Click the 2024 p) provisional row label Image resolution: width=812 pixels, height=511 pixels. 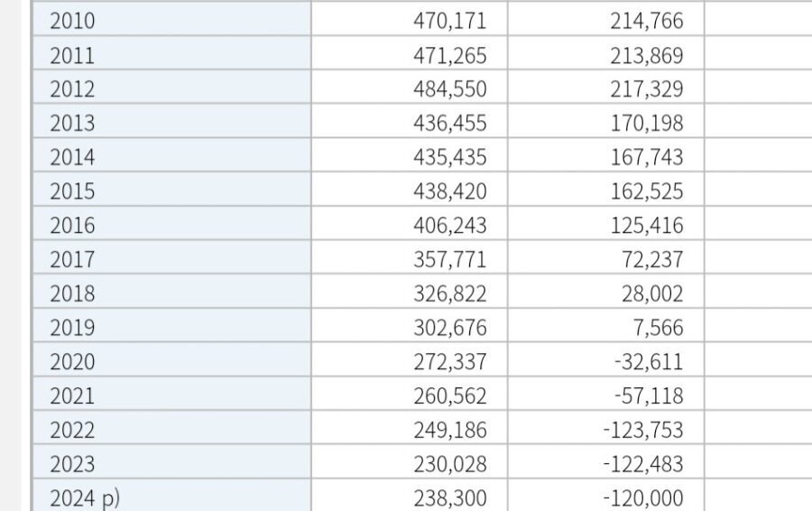[172, 496]
